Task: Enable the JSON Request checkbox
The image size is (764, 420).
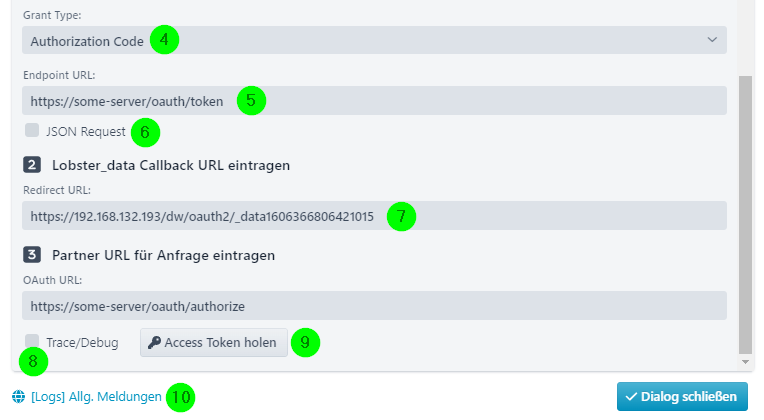Action: pos(33,130)
